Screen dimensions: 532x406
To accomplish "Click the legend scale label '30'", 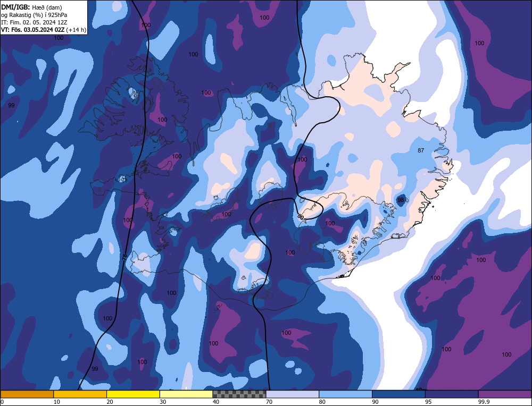I will click(x=163, y=402).
